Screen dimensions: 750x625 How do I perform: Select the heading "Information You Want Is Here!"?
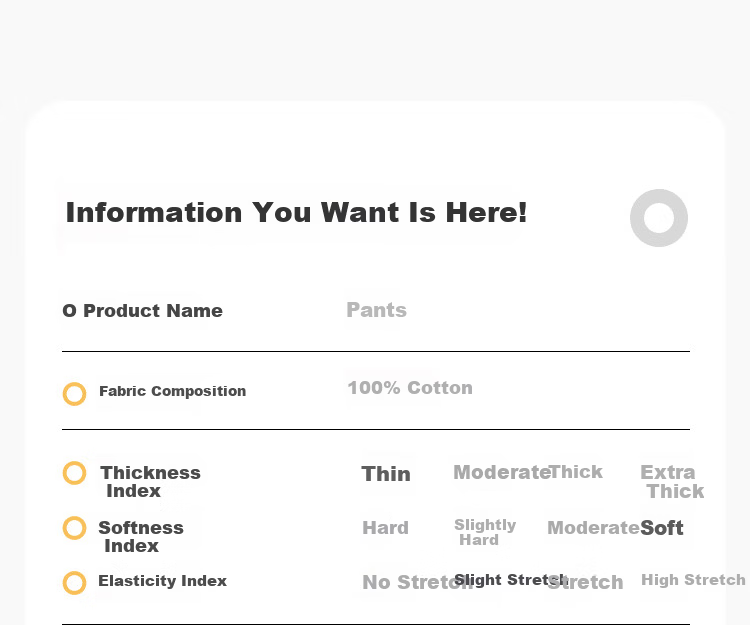[x=296, y=212]
